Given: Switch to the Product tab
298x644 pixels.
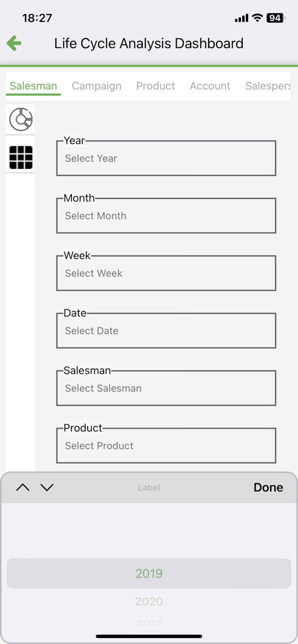Looking at the screenshot, I should tap(155, 86).
